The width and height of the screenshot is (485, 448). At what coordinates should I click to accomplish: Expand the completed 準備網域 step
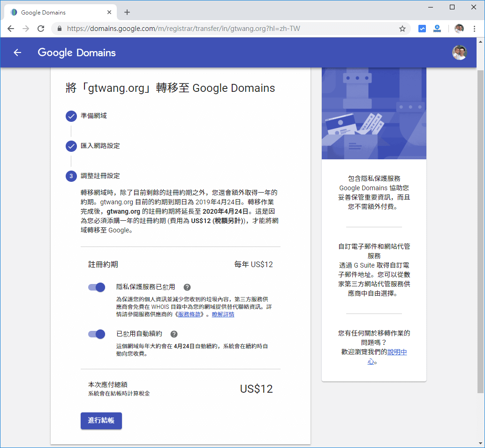point(93,116)
